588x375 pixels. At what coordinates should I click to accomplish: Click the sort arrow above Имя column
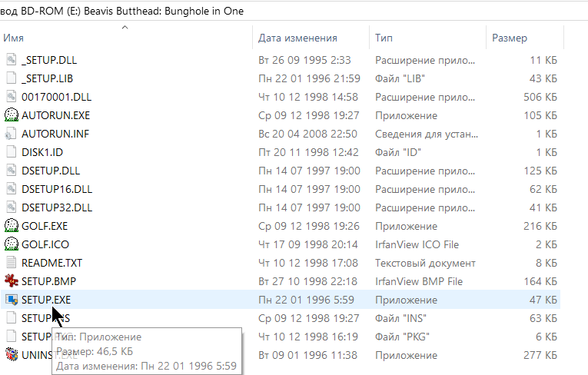pyautogui.click(x=125, y=27)
